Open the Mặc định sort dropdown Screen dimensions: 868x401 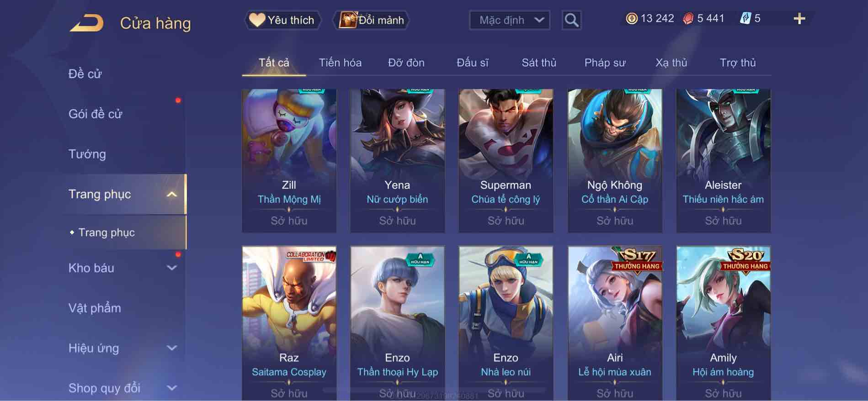click(509, 20)
